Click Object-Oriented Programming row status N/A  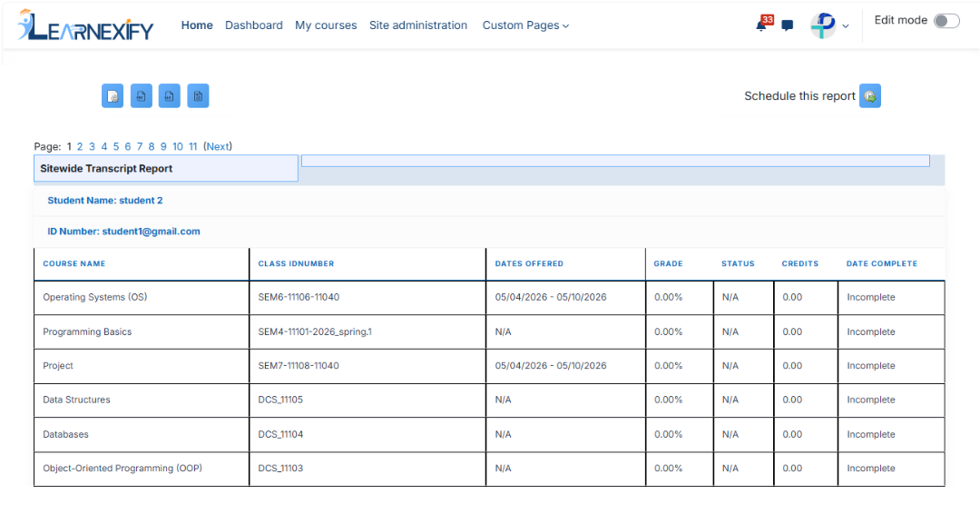point(730,469)
